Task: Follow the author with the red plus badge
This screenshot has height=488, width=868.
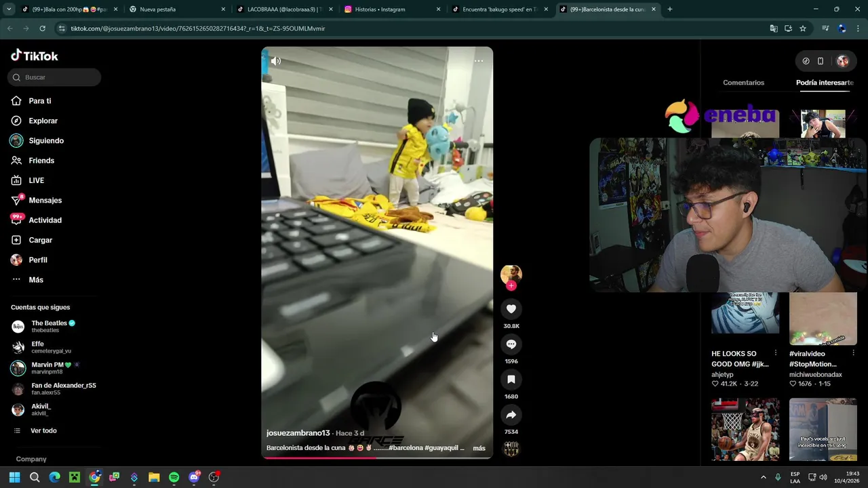Action: pos(511,286)
